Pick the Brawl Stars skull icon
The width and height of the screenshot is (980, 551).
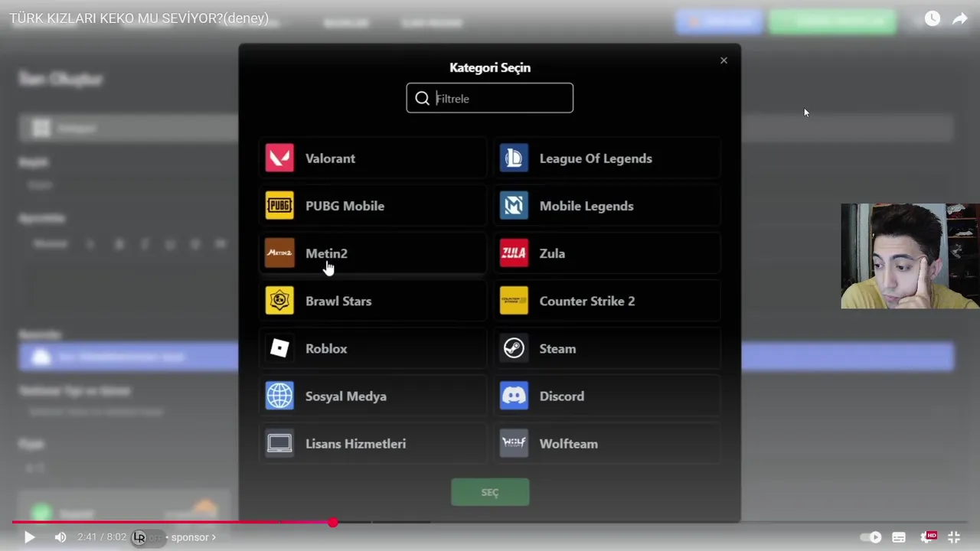click(279, 301)
